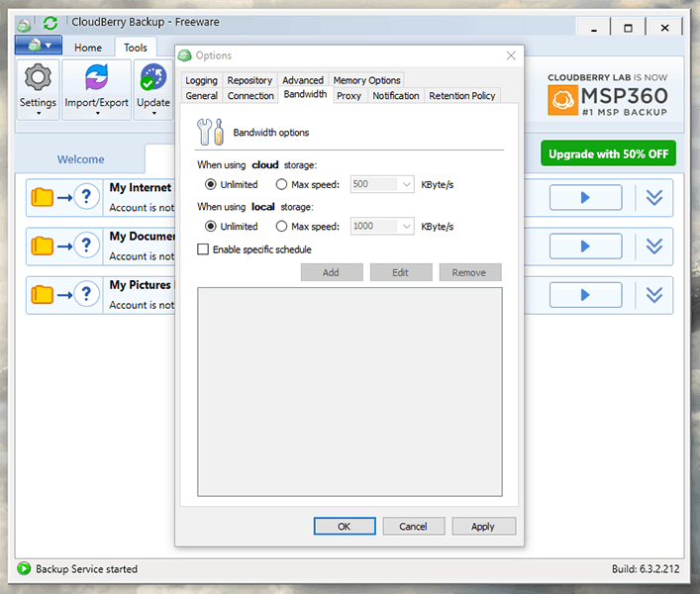Switch to the Repository tab
Image resolution: width=700 pixels, height=594 pixels.
point(250,80)
